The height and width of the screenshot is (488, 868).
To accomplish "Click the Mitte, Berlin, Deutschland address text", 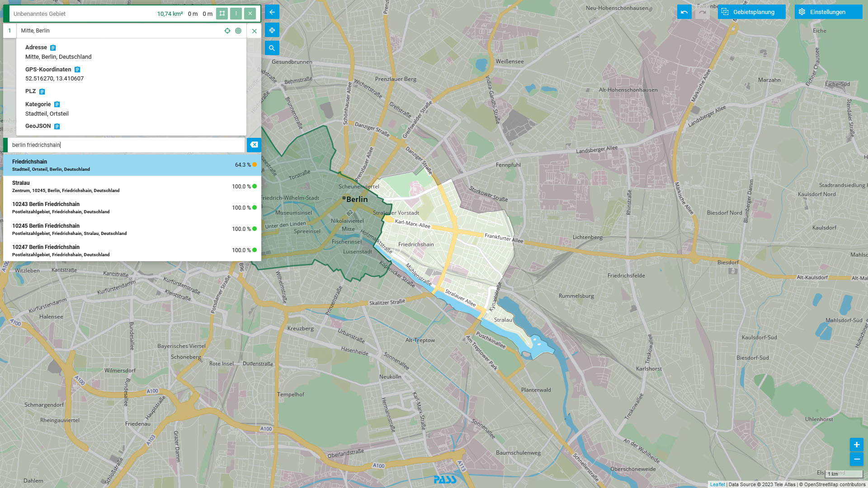I will [58, 57].
